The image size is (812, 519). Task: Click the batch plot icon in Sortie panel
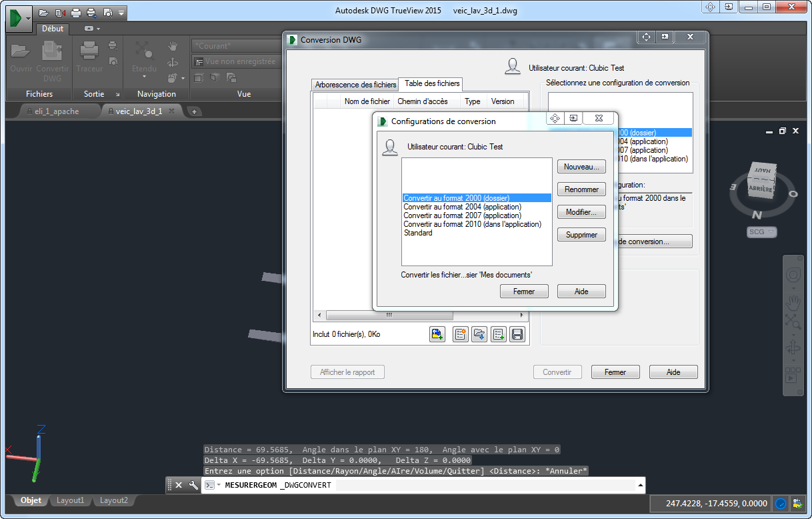click(x=113, y=45)
